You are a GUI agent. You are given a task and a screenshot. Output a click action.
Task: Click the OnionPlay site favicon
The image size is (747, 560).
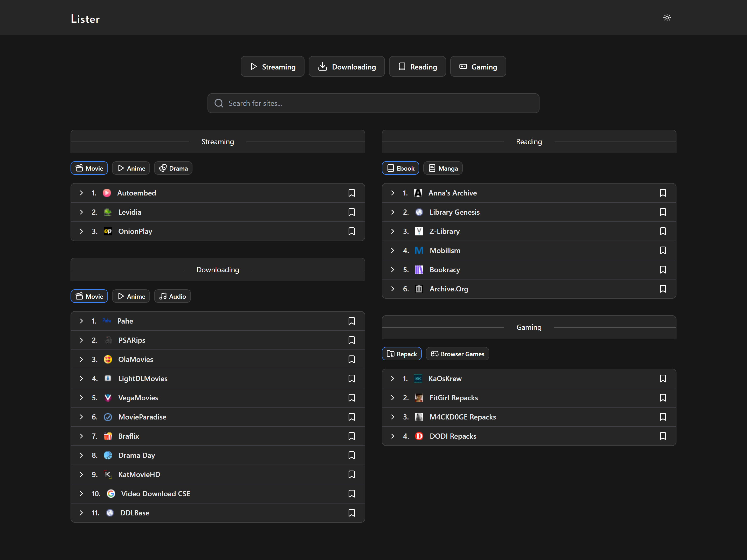coord(108,231)
